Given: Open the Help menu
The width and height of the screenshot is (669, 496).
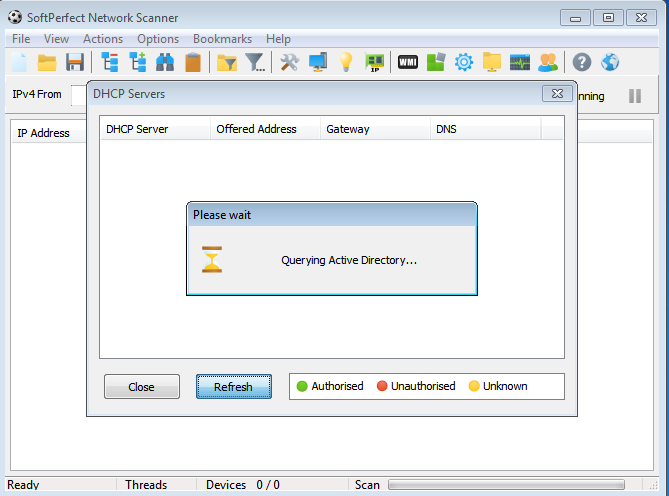Looking at the screenshot, I should point(278,39).
